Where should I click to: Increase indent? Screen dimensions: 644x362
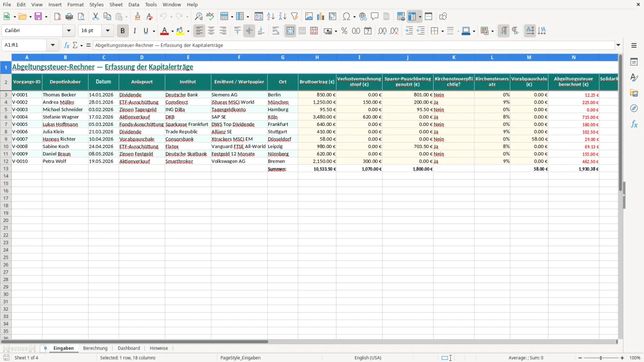(x=409, y=31)
